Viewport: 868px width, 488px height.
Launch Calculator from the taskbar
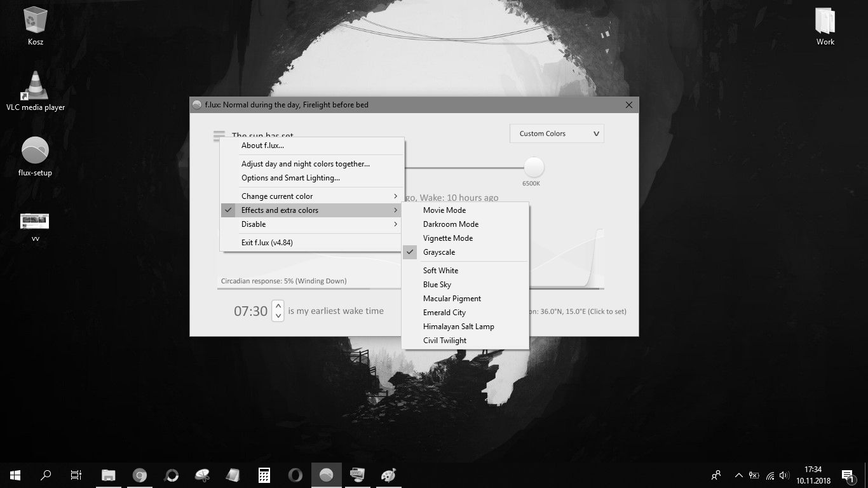pos(264,475)
